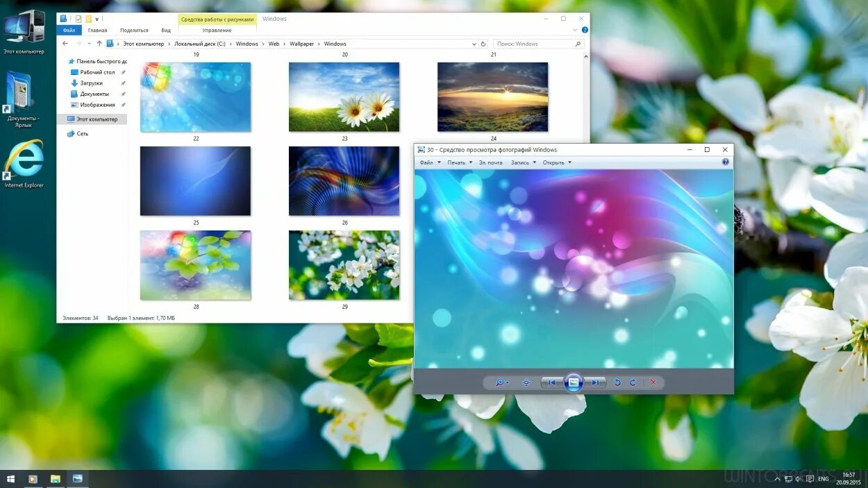Select Сеть in navigation pane
This screenshot has height=488, width=868.
coord(78,133)
